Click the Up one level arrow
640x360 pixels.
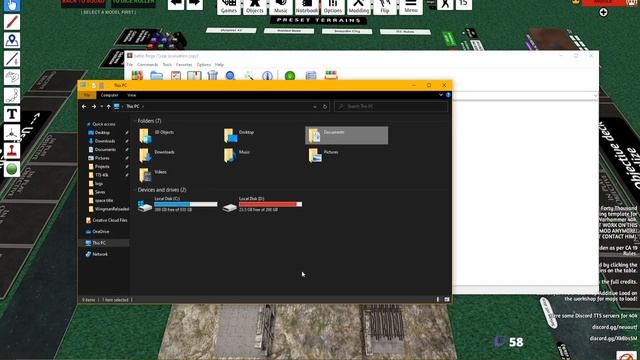pyautogui.click(x=108, y=107)
